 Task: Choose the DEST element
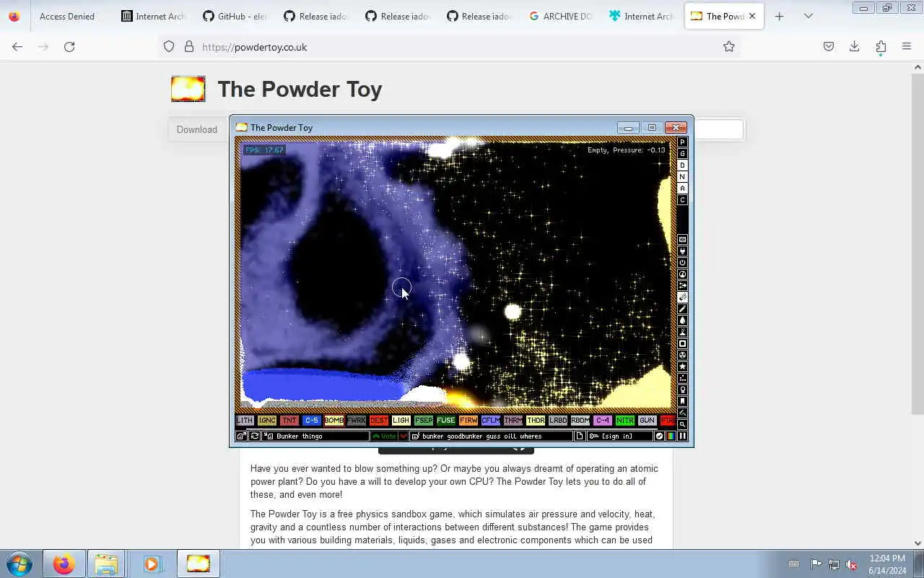(378, 420)
